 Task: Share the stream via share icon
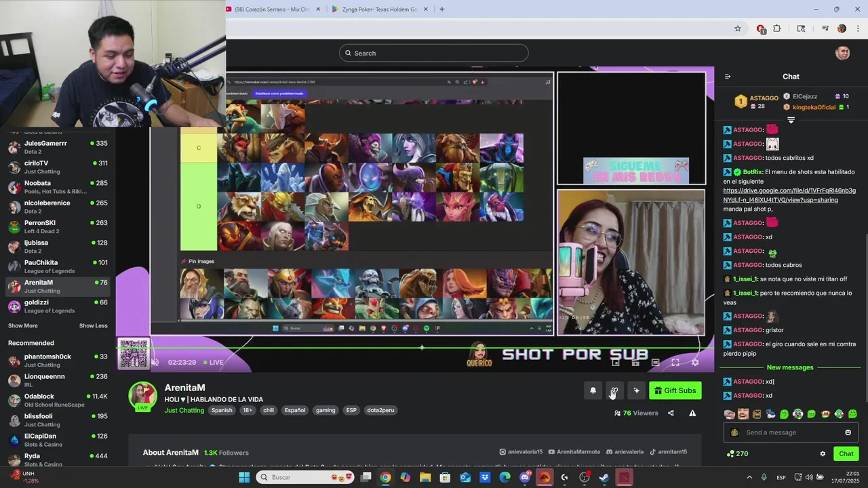click(671, 413)
